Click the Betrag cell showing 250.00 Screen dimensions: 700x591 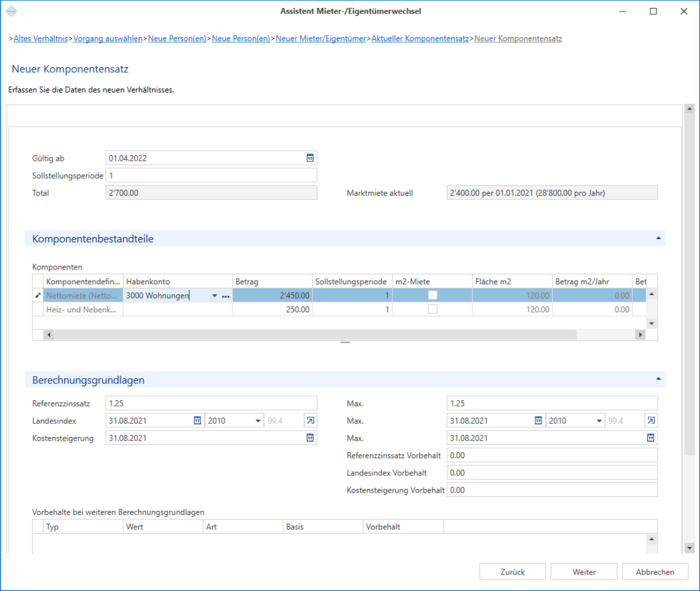coord(272,309)
